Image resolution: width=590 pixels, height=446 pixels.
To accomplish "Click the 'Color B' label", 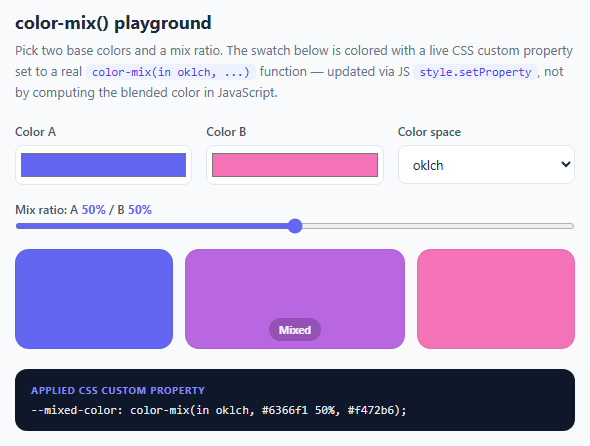I will tap(226, 132).
